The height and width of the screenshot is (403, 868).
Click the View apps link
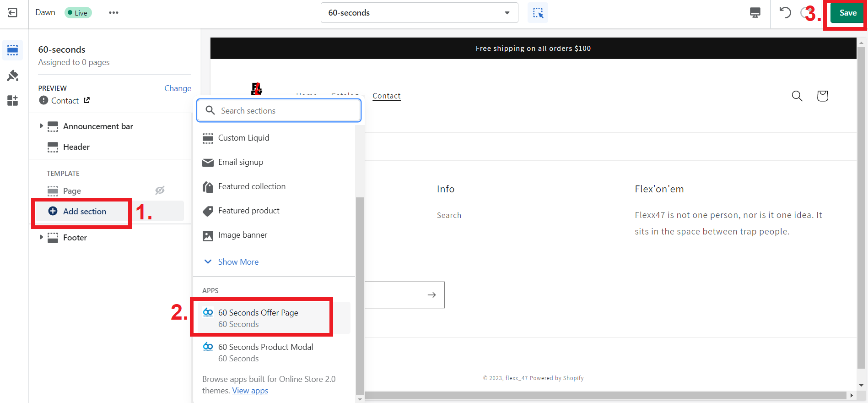coord(250,391)
